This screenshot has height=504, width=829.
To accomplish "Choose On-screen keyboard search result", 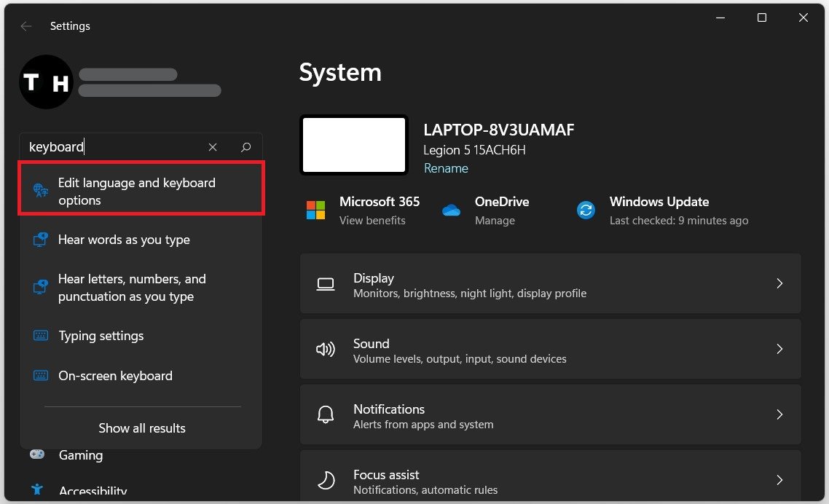I will click(x=115, y=376).
